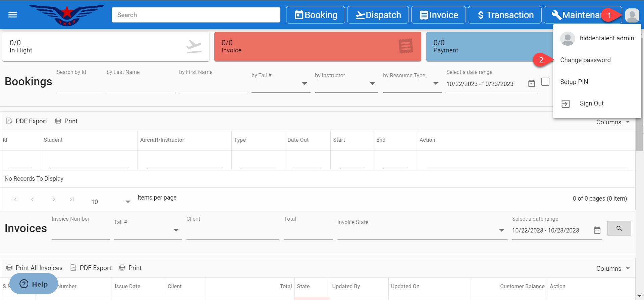Expand the by Tail # dropdown in Bookings

pos(304,84)
